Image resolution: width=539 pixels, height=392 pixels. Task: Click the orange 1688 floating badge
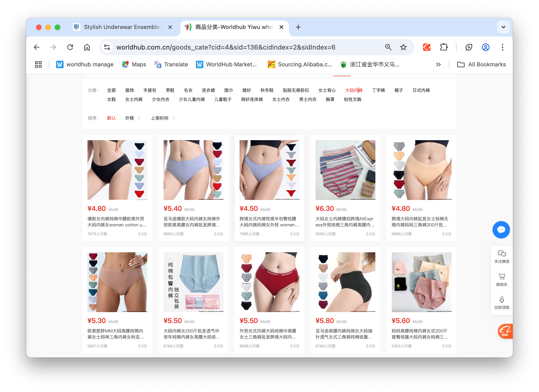coord(505,331)
